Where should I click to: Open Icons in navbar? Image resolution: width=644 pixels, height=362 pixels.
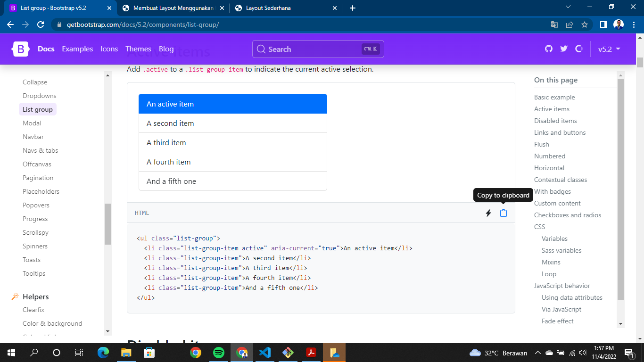(x=109, y=49)
